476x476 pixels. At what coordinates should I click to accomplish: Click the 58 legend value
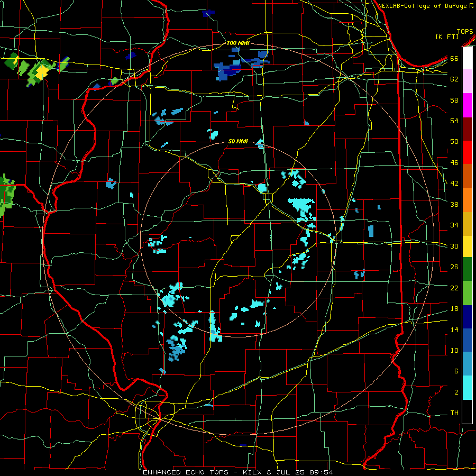point(454,100)
